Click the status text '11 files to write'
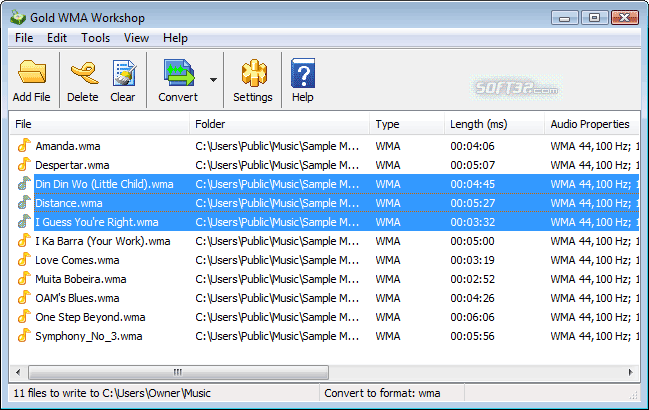 (x=112, y=393)
